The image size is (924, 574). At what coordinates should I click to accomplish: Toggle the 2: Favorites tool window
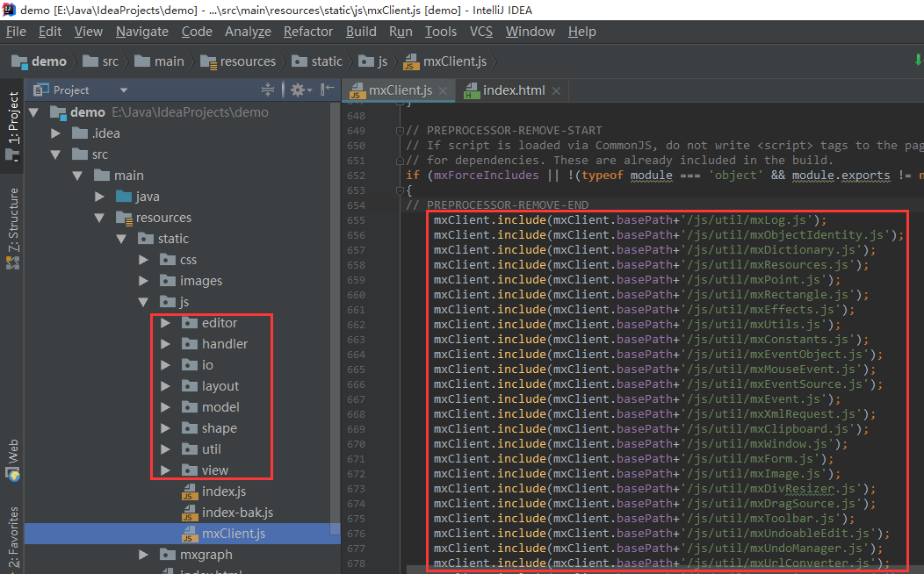pos(12,537)
